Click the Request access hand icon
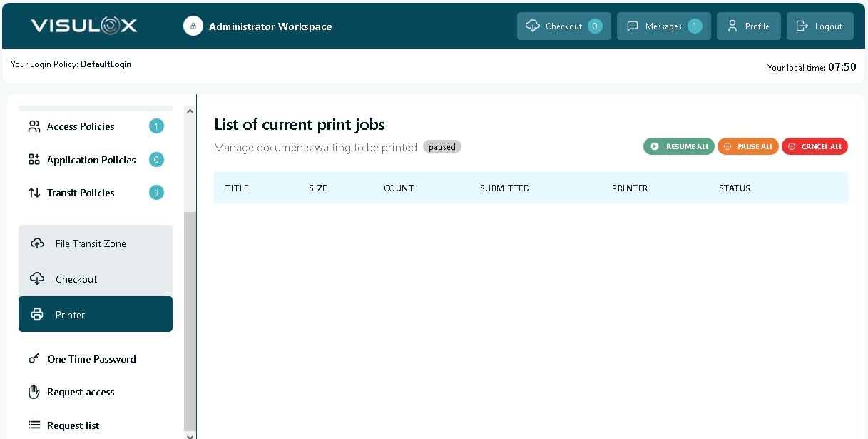 [34, 392]
